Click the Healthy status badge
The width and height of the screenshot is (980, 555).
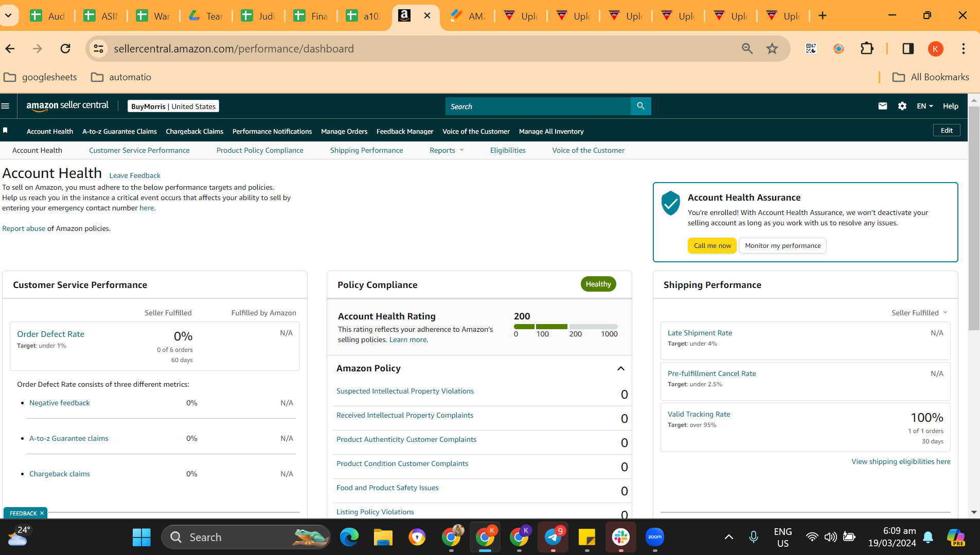598,284
